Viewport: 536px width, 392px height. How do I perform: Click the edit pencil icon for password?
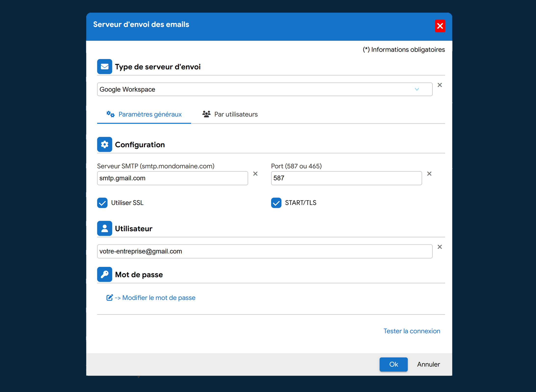[x=109, y=297]
